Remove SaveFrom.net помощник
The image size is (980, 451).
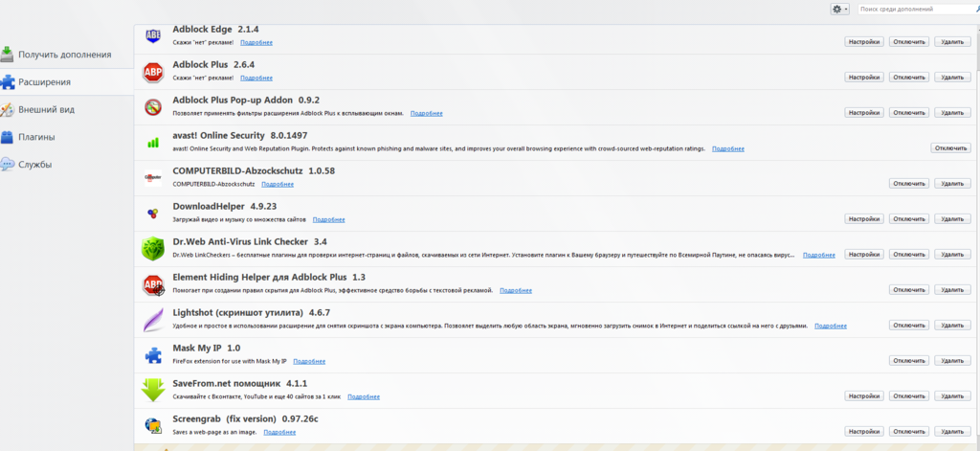(952, 396)
